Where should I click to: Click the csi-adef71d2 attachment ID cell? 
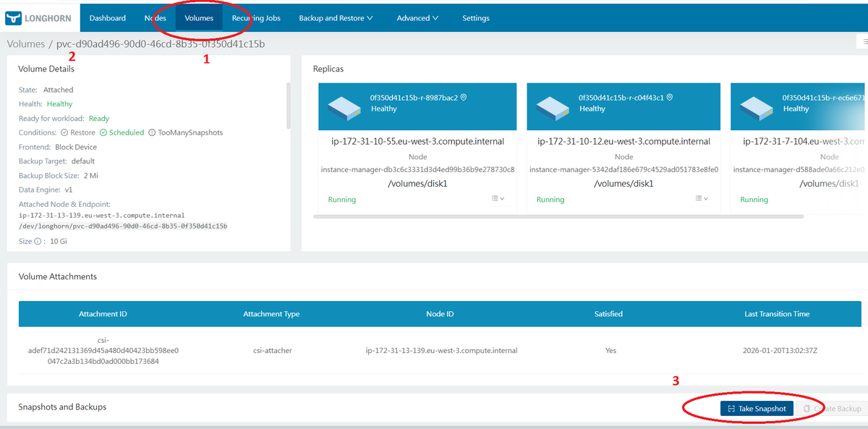pyautogui.click(x=103, y=350)
